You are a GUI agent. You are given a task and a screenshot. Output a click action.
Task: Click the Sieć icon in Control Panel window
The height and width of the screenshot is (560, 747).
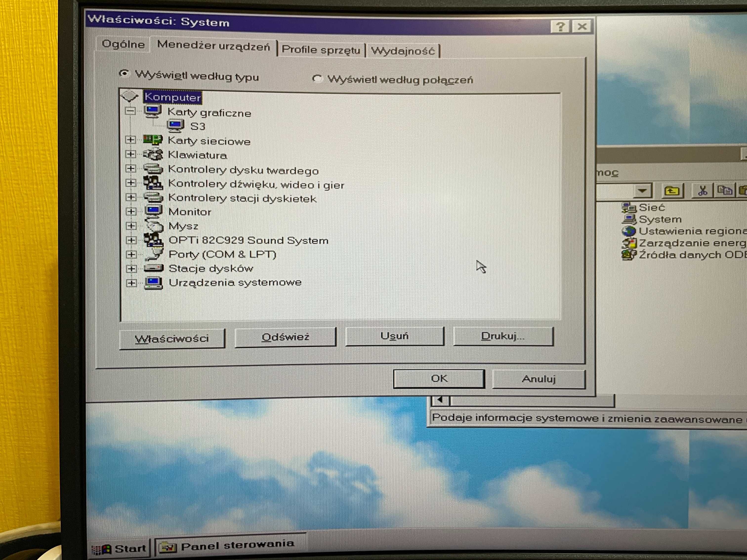click(629, 207)
